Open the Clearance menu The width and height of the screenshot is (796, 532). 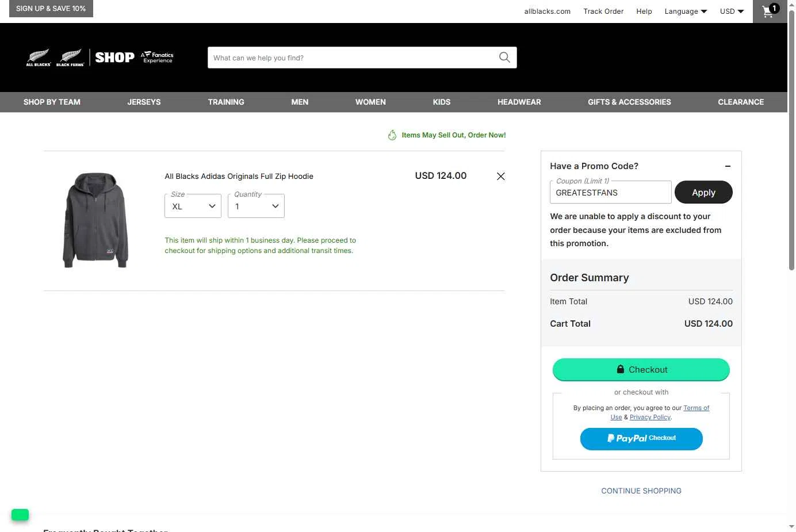tap(741, 102)
